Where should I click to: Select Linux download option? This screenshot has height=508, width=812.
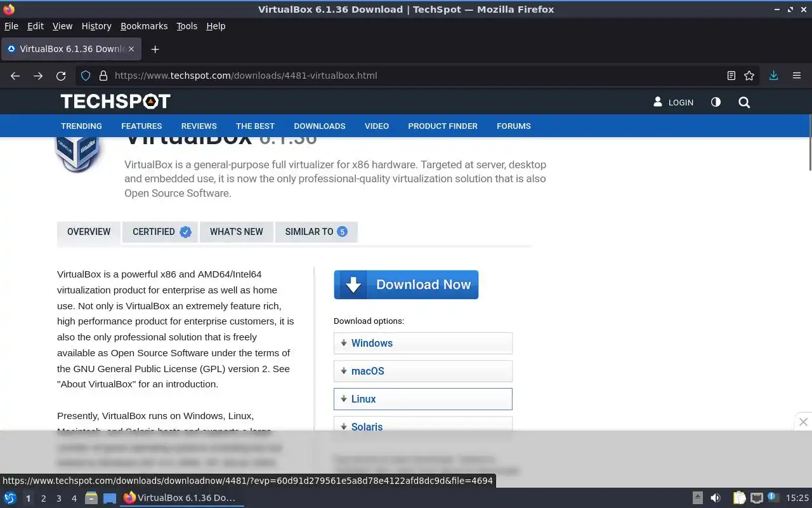click(x=423, y=399)
